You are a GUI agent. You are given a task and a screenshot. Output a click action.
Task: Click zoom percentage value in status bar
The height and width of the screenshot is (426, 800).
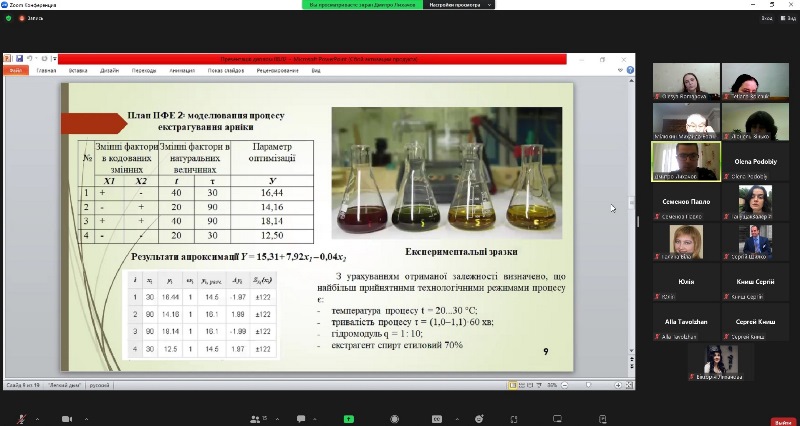tap(552, 386)
